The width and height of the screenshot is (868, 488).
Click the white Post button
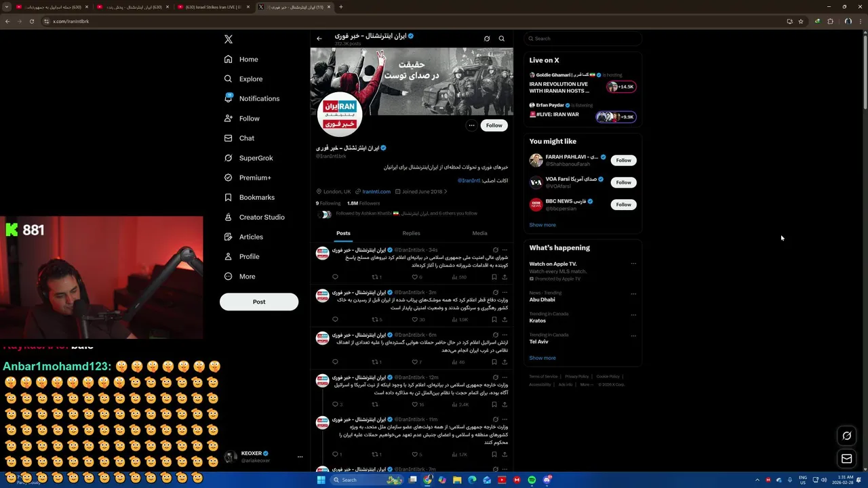[x=259, y=302]
